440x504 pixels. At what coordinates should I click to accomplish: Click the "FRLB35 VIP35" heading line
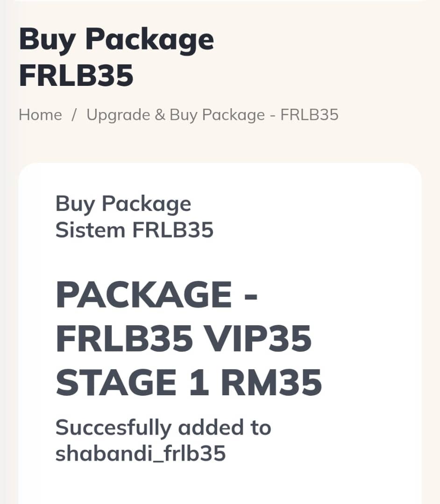(x=184, y=339)
